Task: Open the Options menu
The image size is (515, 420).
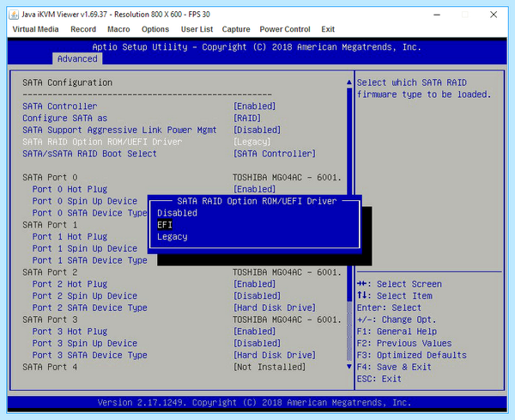Action: (155, 29)
